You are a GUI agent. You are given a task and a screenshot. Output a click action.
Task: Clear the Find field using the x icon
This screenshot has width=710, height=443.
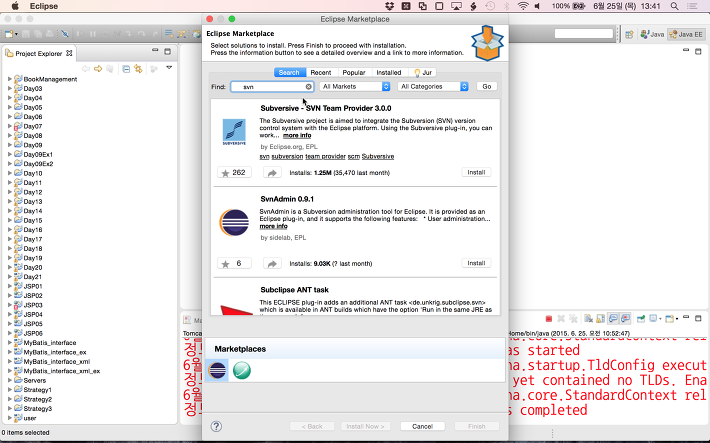pyautogui.click(x=308, y=87)
